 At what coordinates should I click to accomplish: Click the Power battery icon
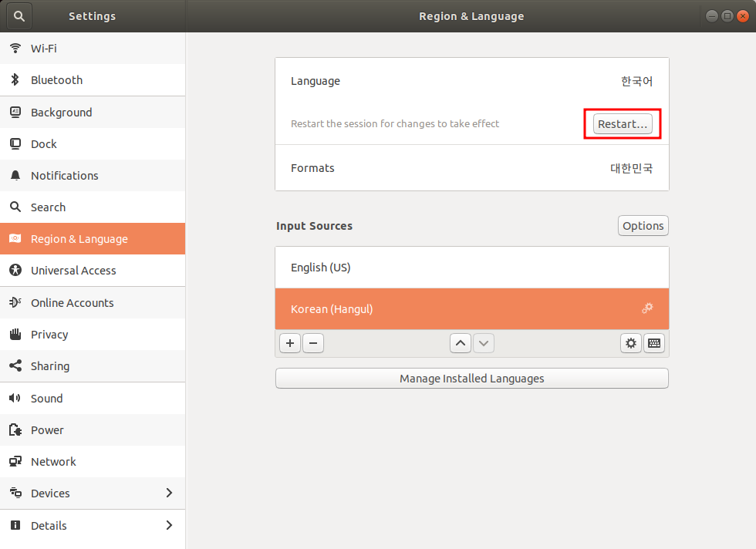click(x=15, y=429)
